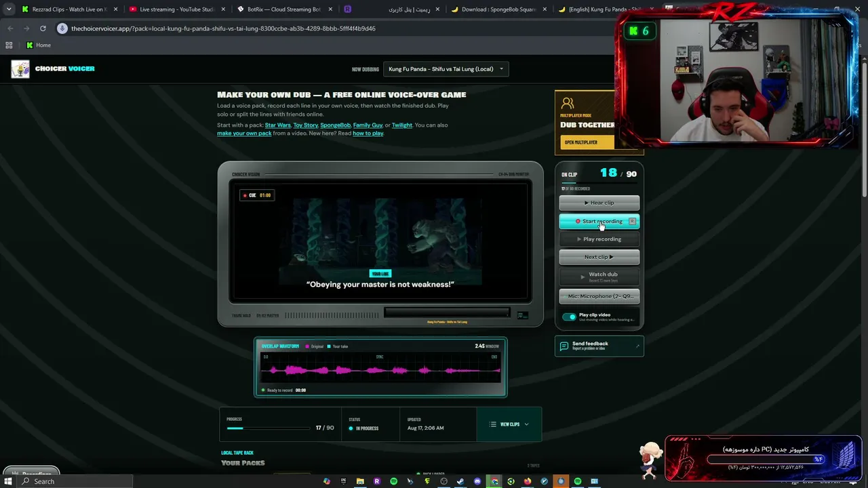
Task: Open Discord from the taskbar
Action: [477, 481]
